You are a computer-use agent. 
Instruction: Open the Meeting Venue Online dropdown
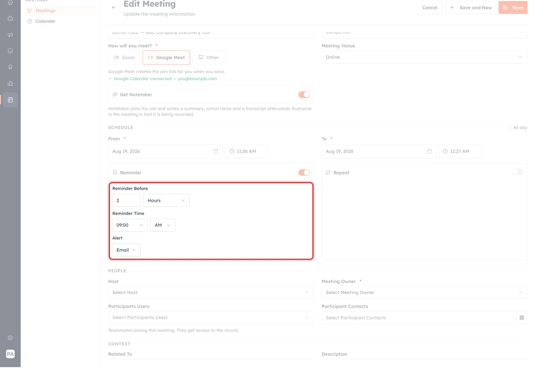click(424, 57)
